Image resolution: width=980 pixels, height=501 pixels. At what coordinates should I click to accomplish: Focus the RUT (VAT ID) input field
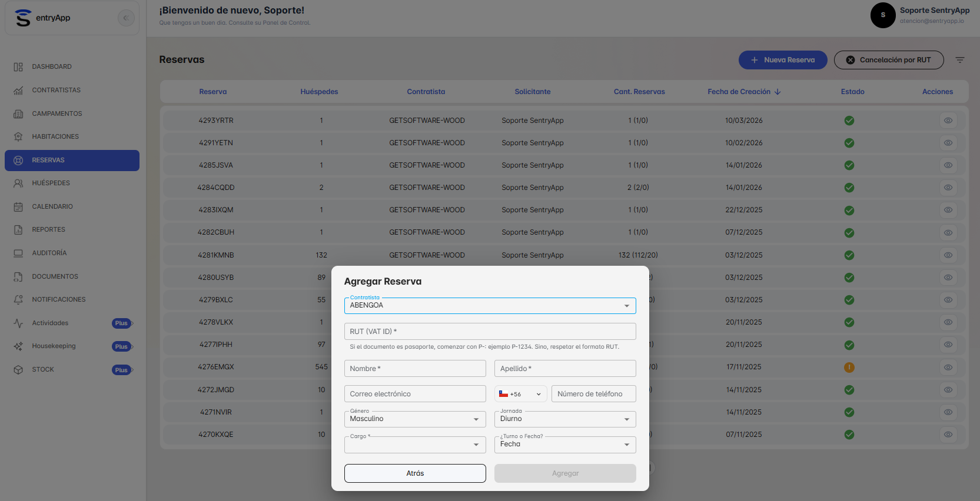pos(490,332)
